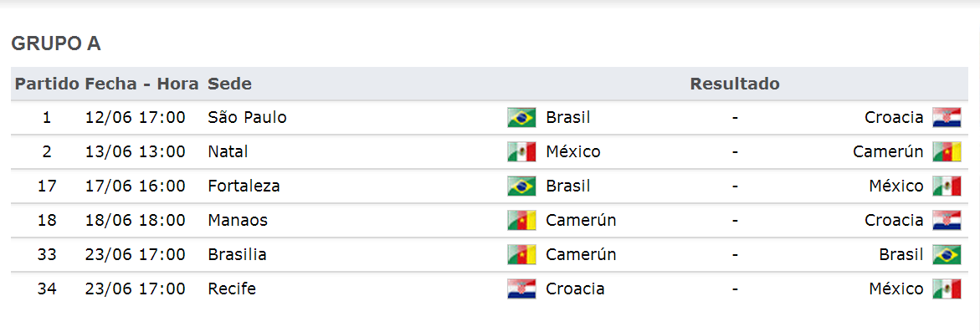Click the result dash for match 17

(735, 186)
